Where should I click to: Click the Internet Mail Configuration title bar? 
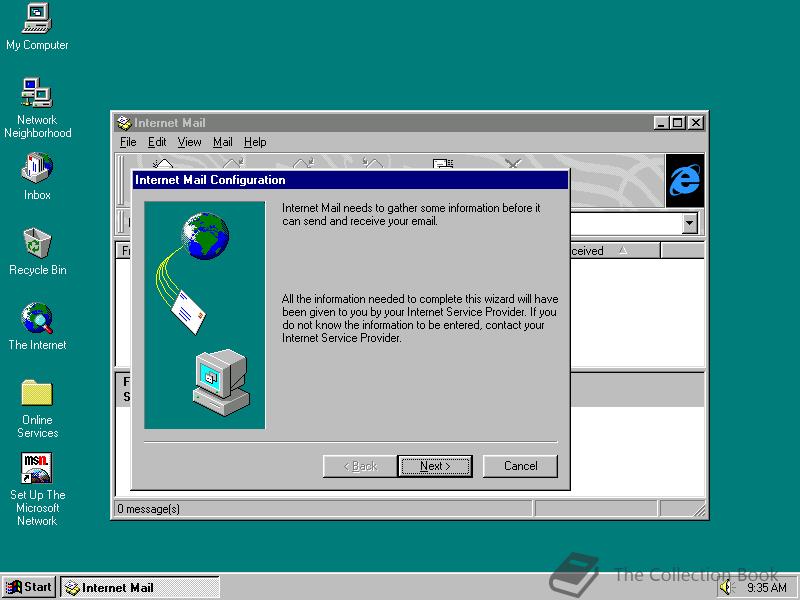coord(350,180)
